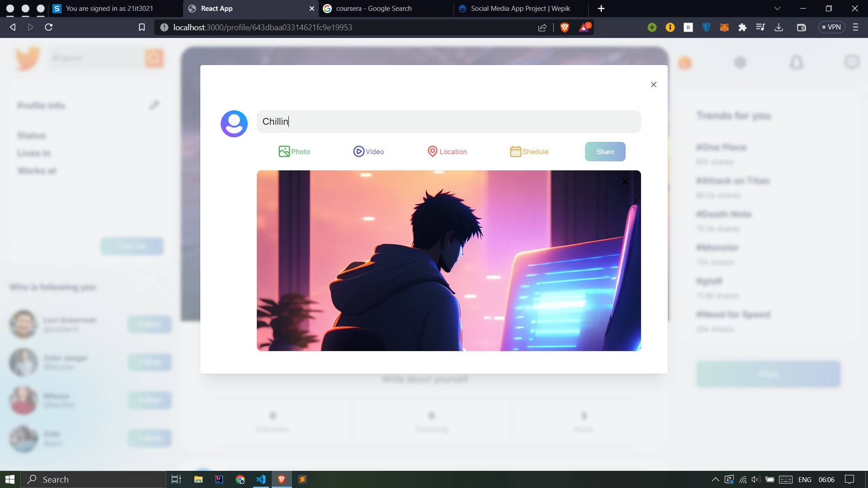The height and width of the screenshot is (488, 868).
Task: Remove the attached image preview
Action: [x=625, y=182]
